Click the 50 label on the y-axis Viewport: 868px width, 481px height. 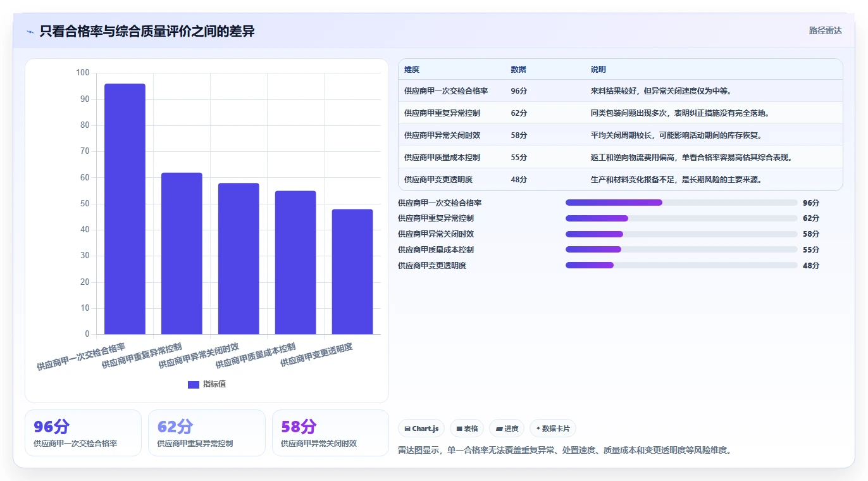pyautogui.click(x=85, y=204)
